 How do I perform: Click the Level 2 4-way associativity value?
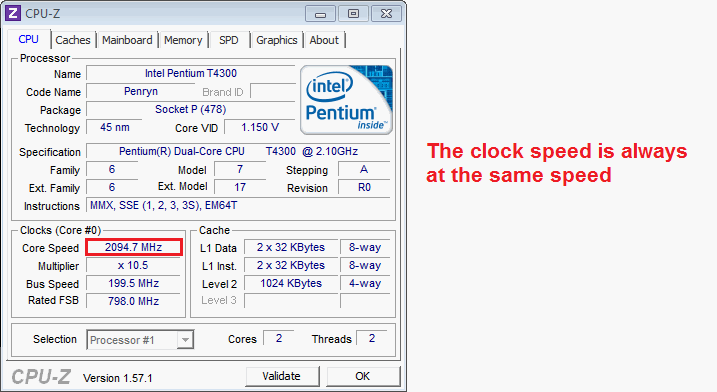365,283
